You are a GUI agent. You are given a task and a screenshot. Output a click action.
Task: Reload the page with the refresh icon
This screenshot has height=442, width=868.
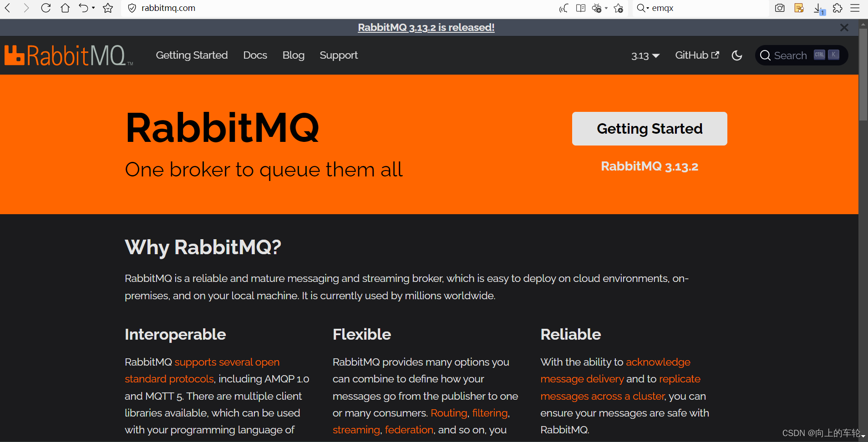pyautogui.click(x=46, y=8)
